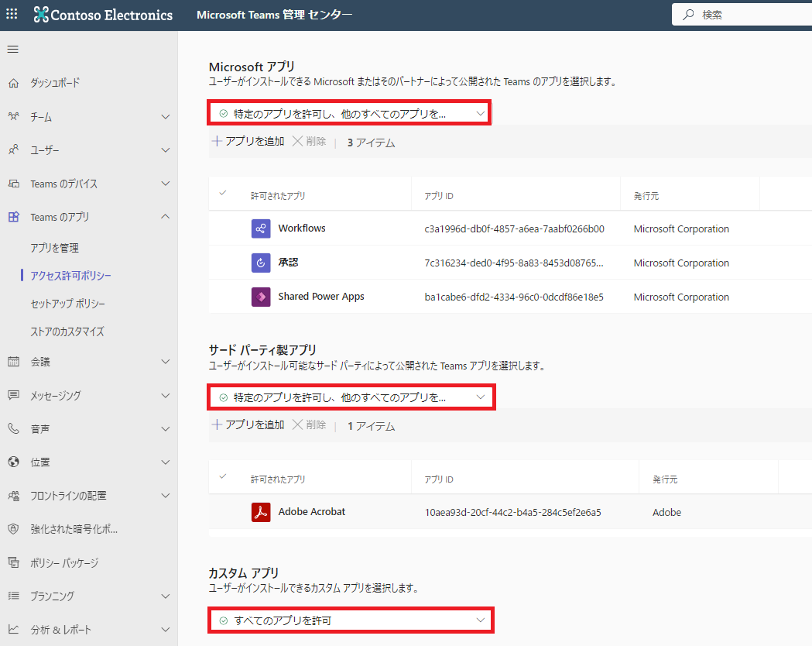Screen dimensions: 812x646
Task: Select all Microsoft allowed apps checkmark
Action: click(x=223, y=193)
